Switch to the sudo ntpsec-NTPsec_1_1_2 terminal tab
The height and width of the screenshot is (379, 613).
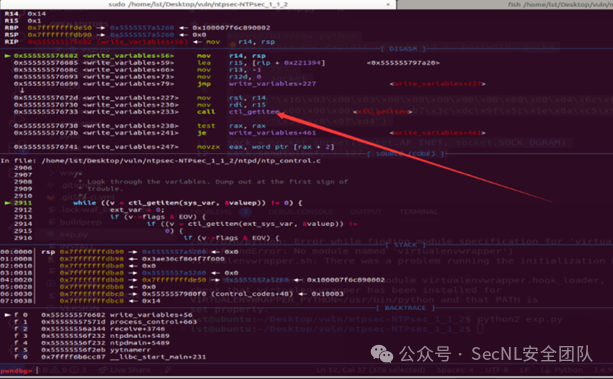pos(198,4)
